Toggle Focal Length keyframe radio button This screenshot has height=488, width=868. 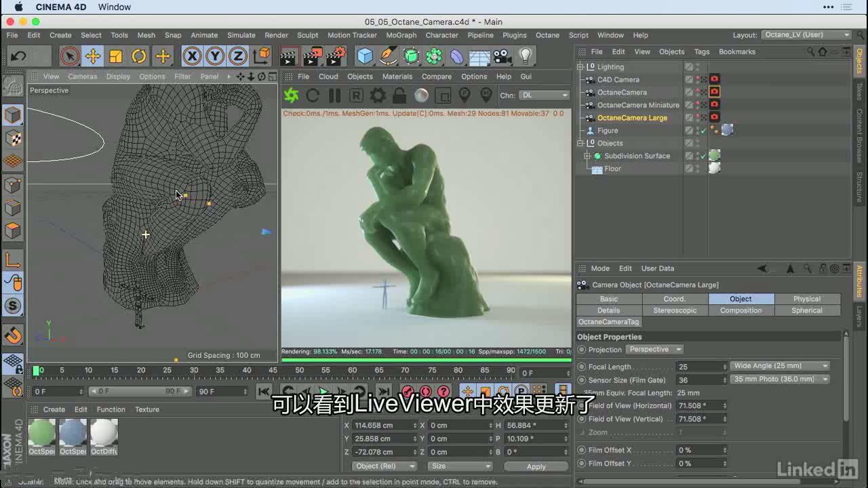582,367
